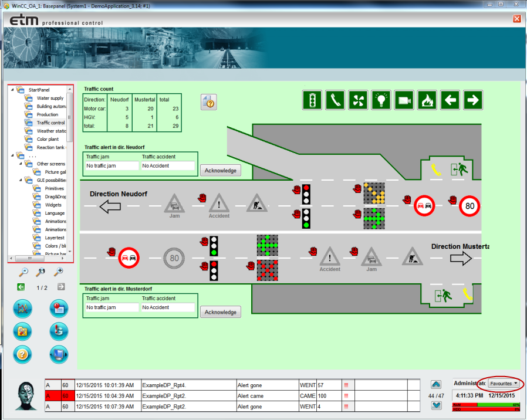
Task: Open Color plant screen from tree
Action: tap(48, 139)
